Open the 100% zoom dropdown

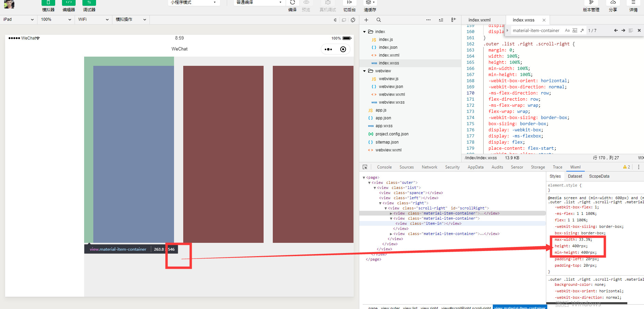click(56, 19)
